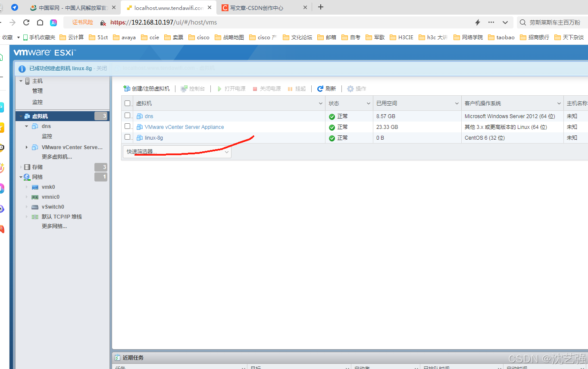Click the green power-on (打开电源) button

click(x=231, y=88)
